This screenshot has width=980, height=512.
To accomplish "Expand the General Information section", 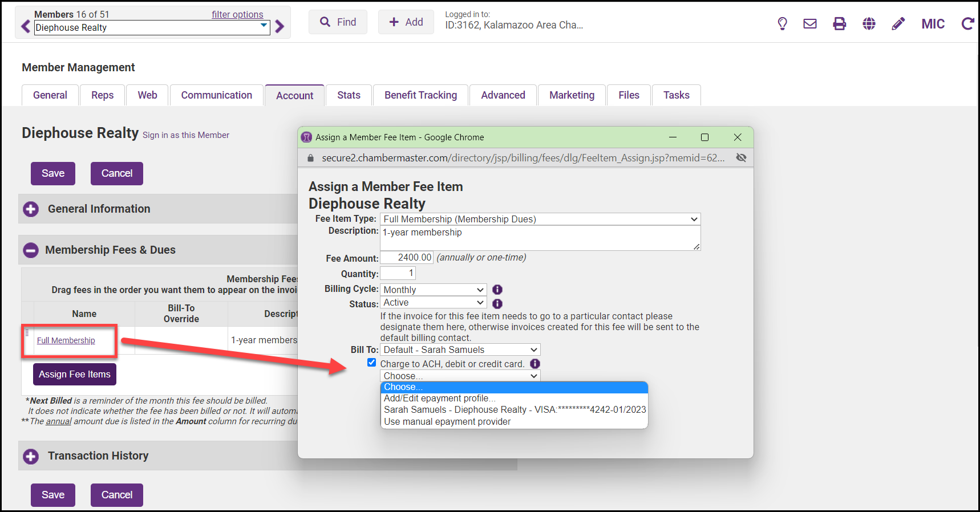I will point(31,209).
